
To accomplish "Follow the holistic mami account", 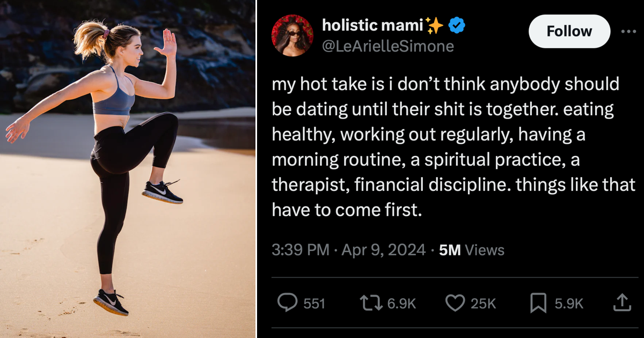I will pos(569,31).
